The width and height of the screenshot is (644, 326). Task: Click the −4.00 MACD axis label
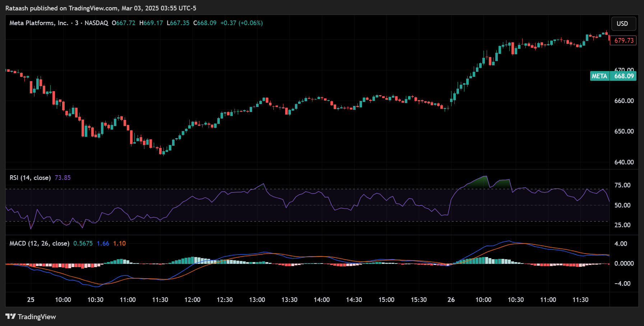(x=622, y=284)
